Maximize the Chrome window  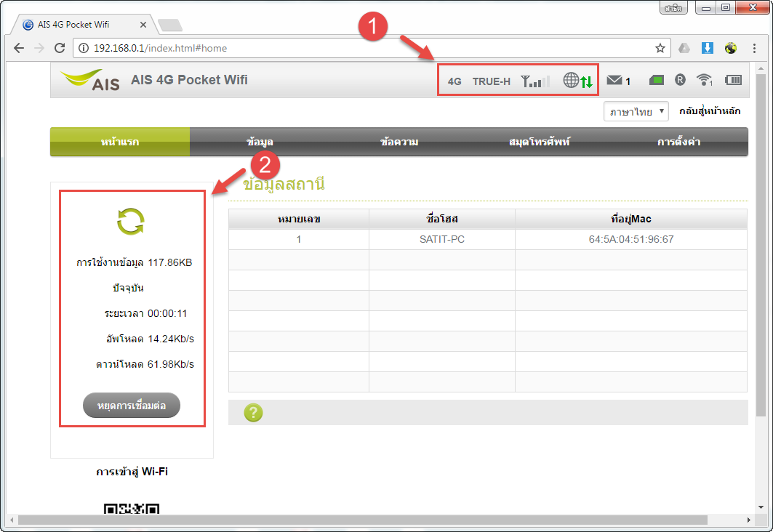(x=726, y=7)
